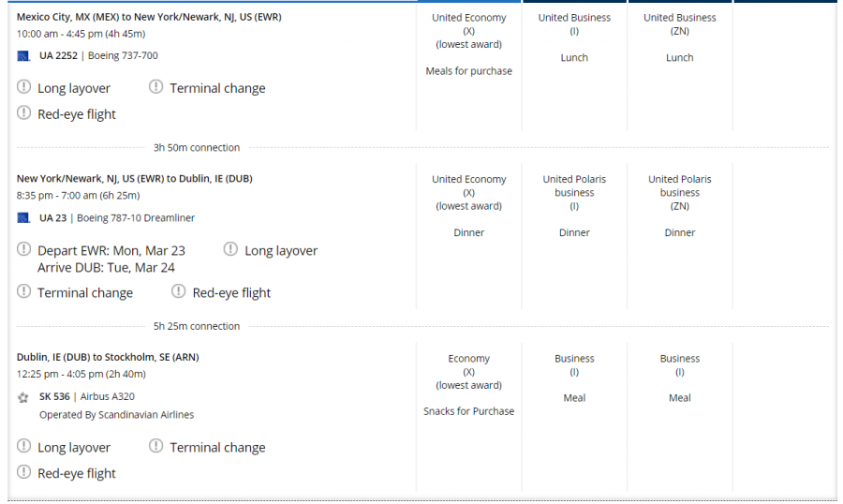Select the UA 23 flight number text
The width and height of the screenshot is (843, 504).
(52, 218)
